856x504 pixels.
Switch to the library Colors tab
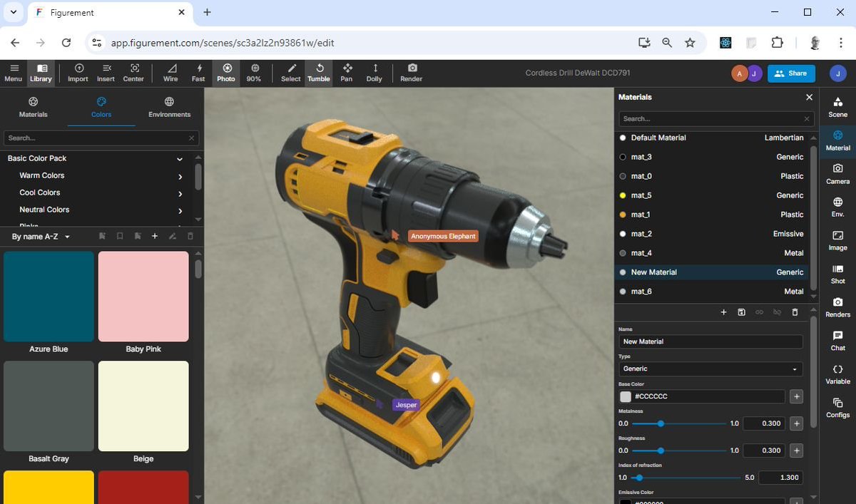pyautogui.click(x=101, y=107)
